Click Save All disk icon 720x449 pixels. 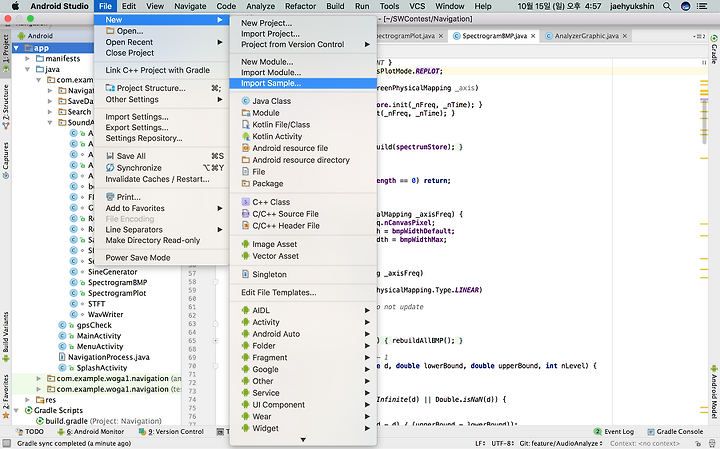pos(110,156)
